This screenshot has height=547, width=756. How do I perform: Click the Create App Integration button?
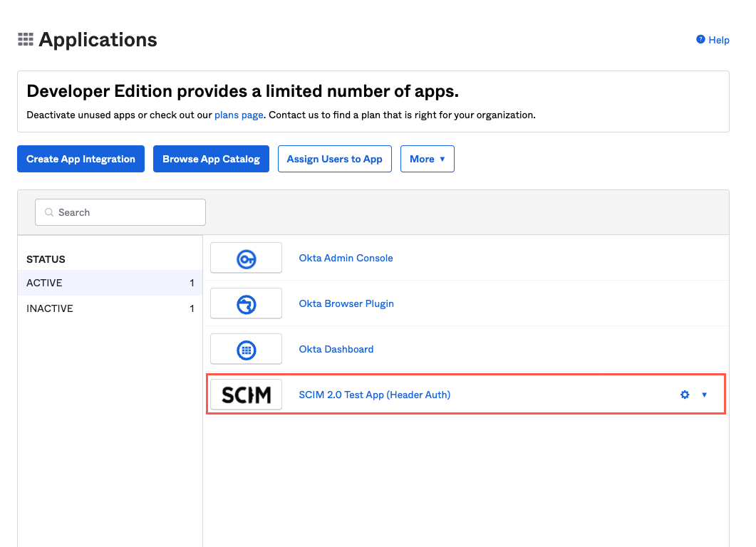[x=81, y=159]
